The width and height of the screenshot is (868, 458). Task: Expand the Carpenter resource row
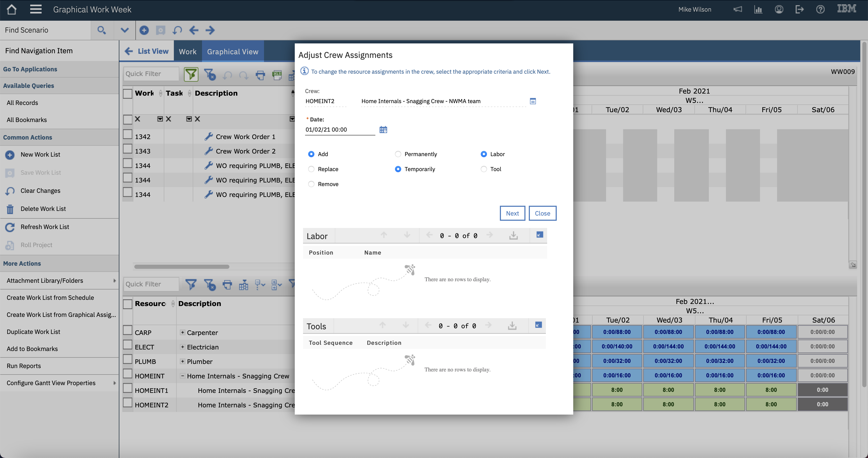coord(182,333)
